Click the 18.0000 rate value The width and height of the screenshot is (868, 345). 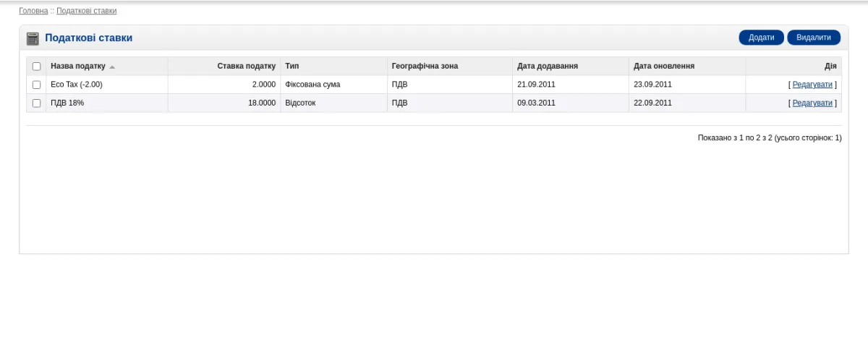tap(262, 103)
